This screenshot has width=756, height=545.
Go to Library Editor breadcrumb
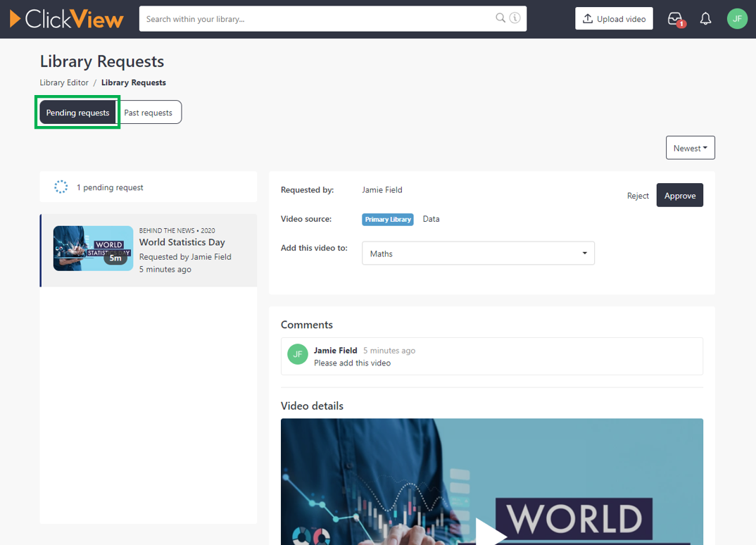(64, 82)
